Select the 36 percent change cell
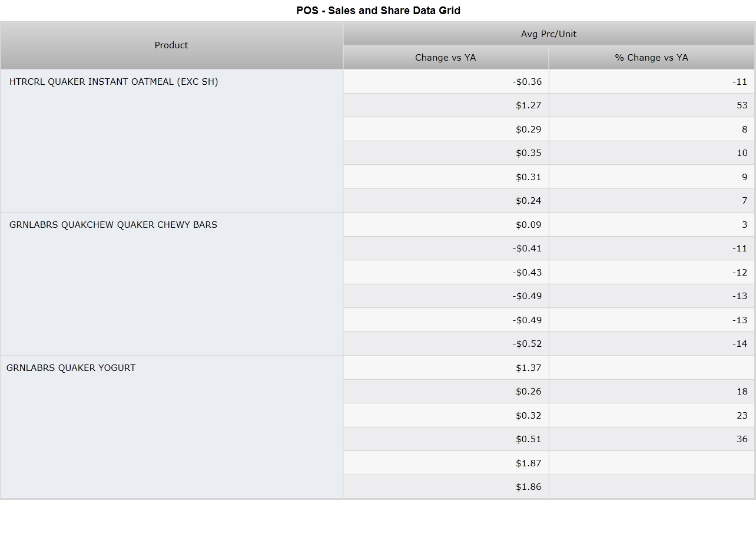The height and width of the screenshot is (557, 756). point(652,439)
